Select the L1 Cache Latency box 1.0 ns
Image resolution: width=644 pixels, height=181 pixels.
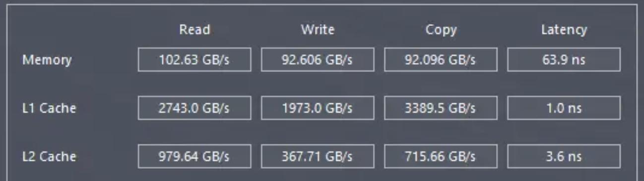tap(564, 108)
